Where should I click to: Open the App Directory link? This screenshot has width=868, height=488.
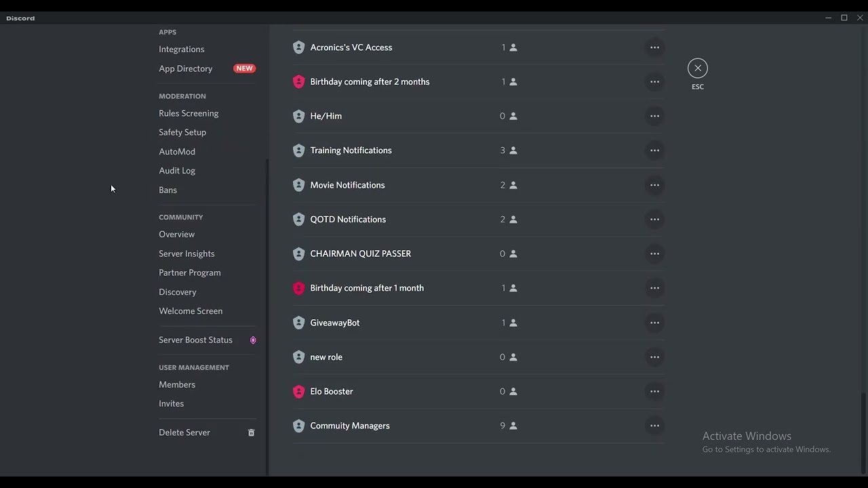(x=186, y=68)
